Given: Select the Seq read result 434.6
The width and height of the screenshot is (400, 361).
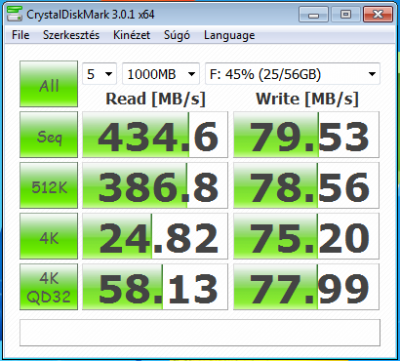Looking at the screenshot, I should click(155, 134).
